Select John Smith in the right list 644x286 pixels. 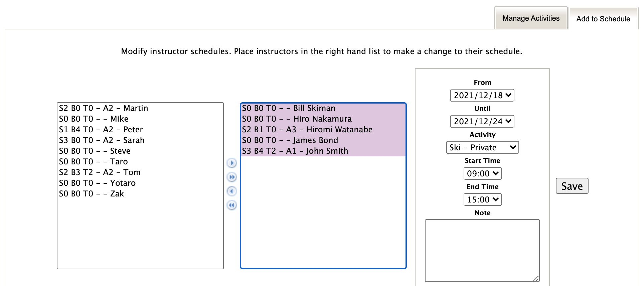pyautogui.click(x=295, y=151)
